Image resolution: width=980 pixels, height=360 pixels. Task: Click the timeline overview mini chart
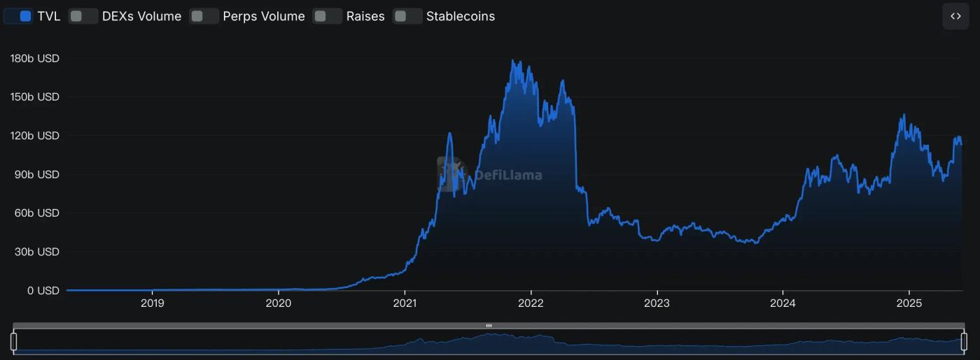(x=489, y=343)
